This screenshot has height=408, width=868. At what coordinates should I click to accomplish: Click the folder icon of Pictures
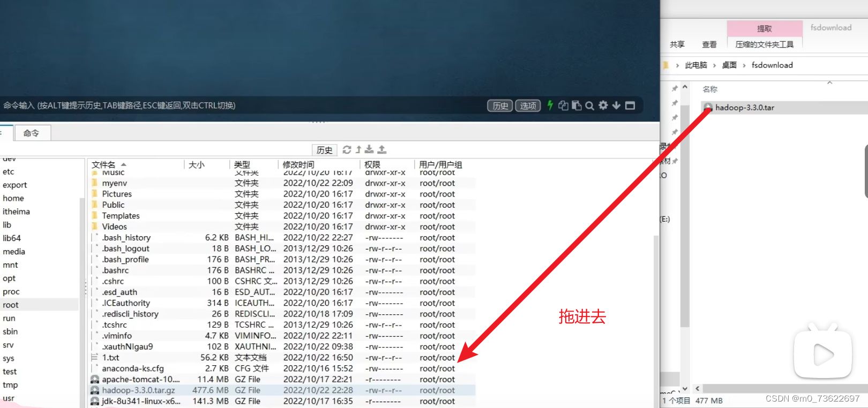[95, 194]
